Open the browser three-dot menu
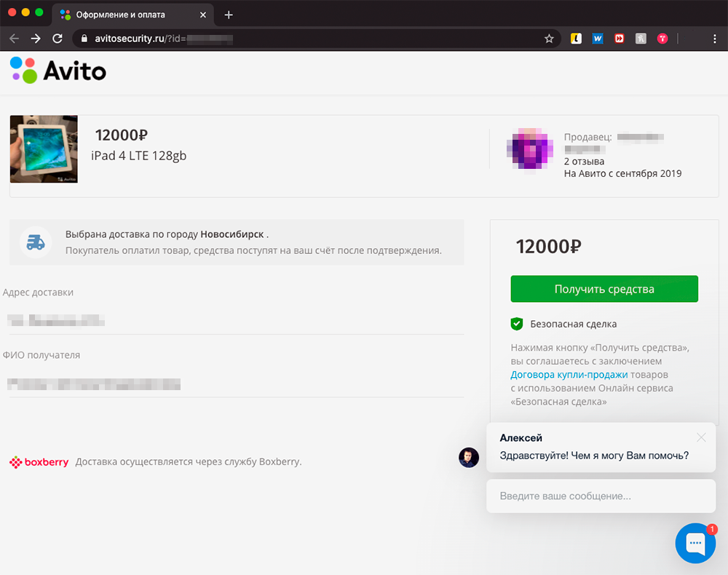 coord(715,39)
